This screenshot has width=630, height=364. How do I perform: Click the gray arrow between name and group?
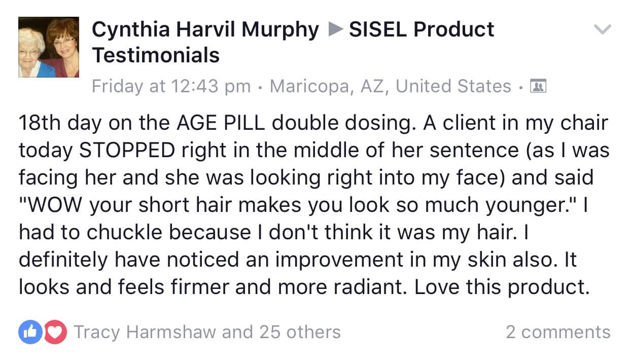pyautogui.click(x=335, y=30)
